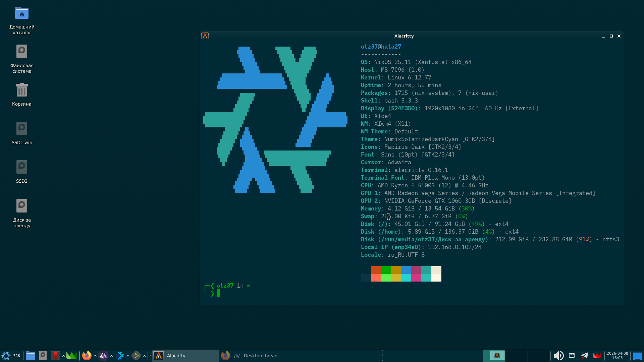Expand the arrow next to Firefox launcher
644x362 pixels.
coord(95,356)
